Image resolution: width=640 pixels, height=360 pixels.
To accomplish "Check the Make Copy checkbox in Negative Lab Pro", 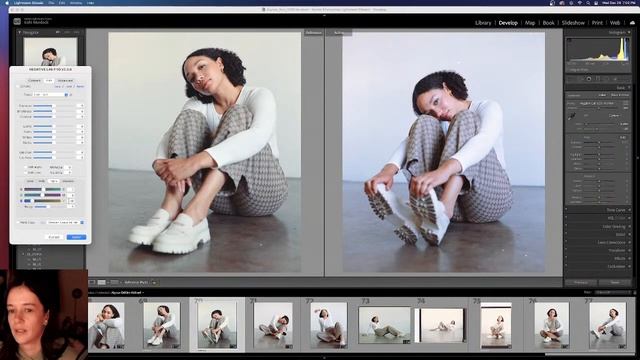I will pos(19,222).
